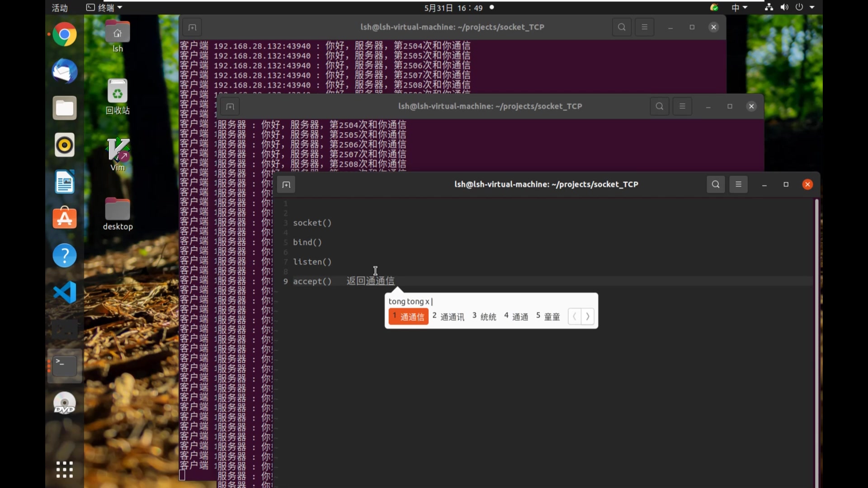Image resolution: width=868 pixels, height=488 pixels.
Task: Click search icon in middle terminal window
Action: pos(659,106)
